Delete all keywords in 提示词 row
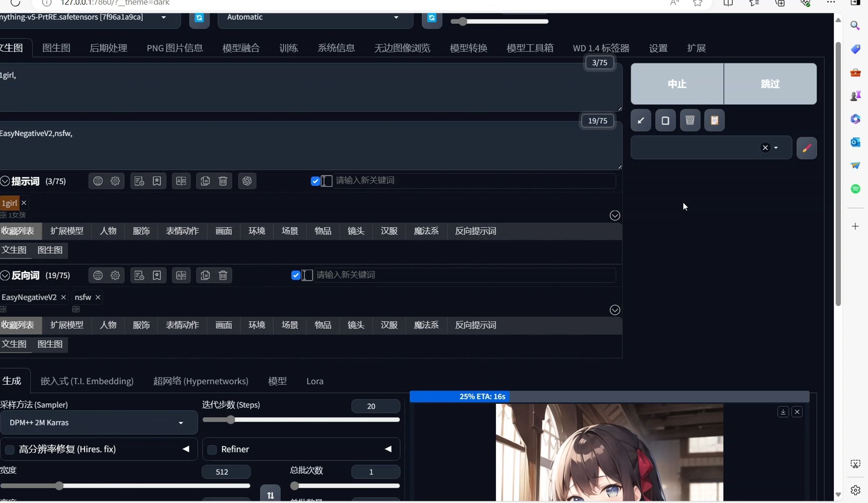The width and height of the screenshot is (868, 503). [x=223, y=181]
